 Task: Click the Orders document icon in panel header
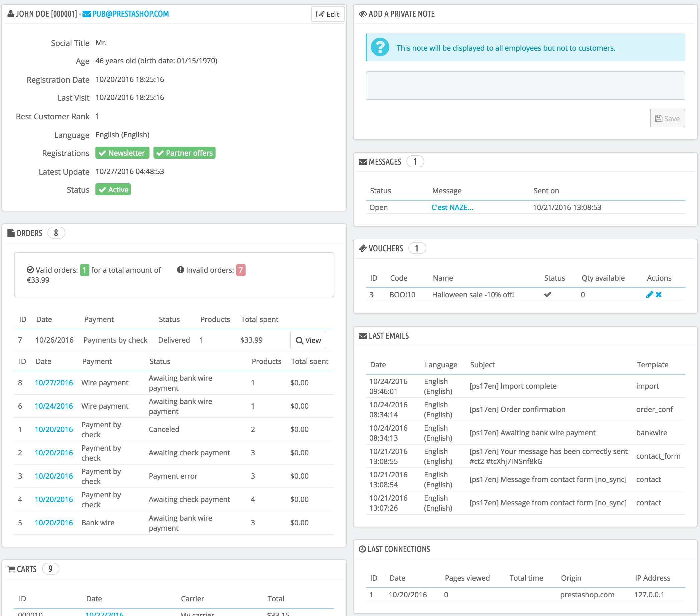(x=11, y=233)
